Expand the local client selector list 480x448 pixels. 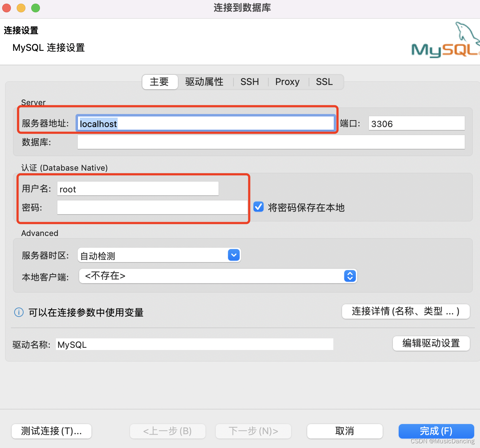[x=349, y=276]
